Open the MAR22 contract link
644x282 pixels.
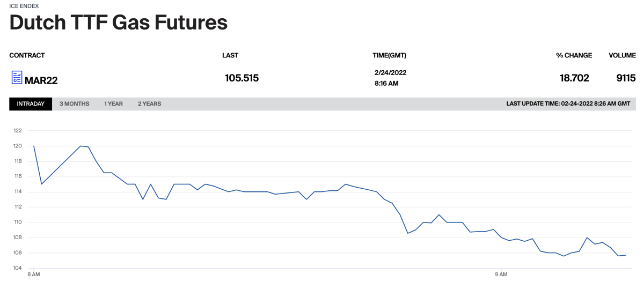(x=41, y=81)
